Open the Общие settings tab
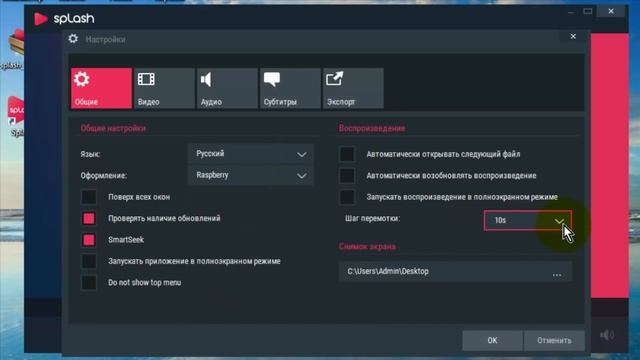The image size is (640, 360). click(101, 88)
